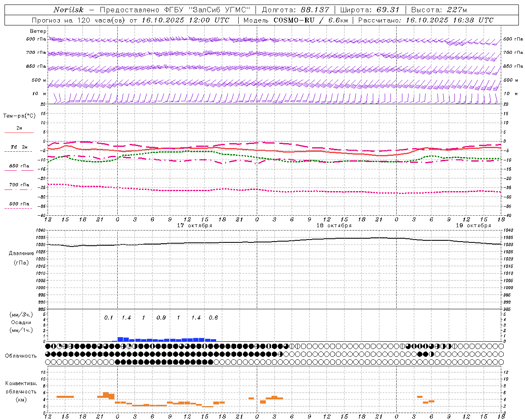Click the "(км)" convective height unit label
Image resolution: width=525 pixels, height=420 pixels.
coord(21,400)
